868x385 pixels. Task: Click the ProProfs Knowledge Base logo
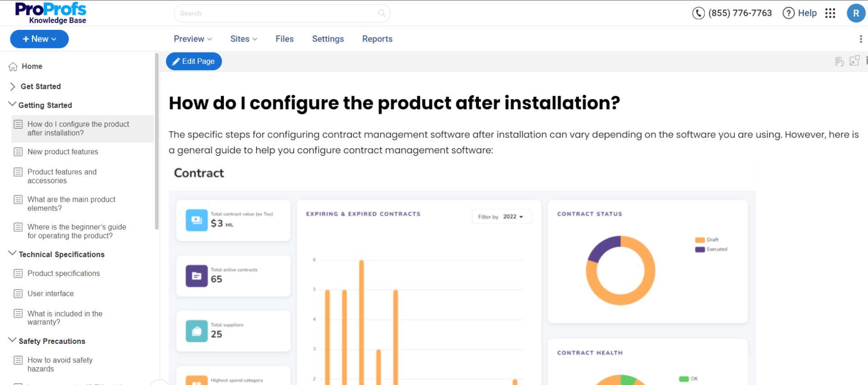pyautogui.click(x=50, y=13)
